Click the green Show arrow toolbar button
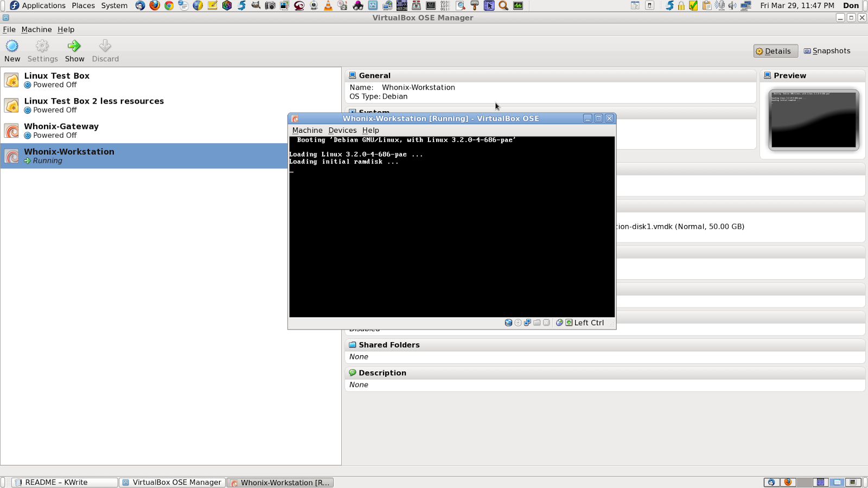 point(74,51)
